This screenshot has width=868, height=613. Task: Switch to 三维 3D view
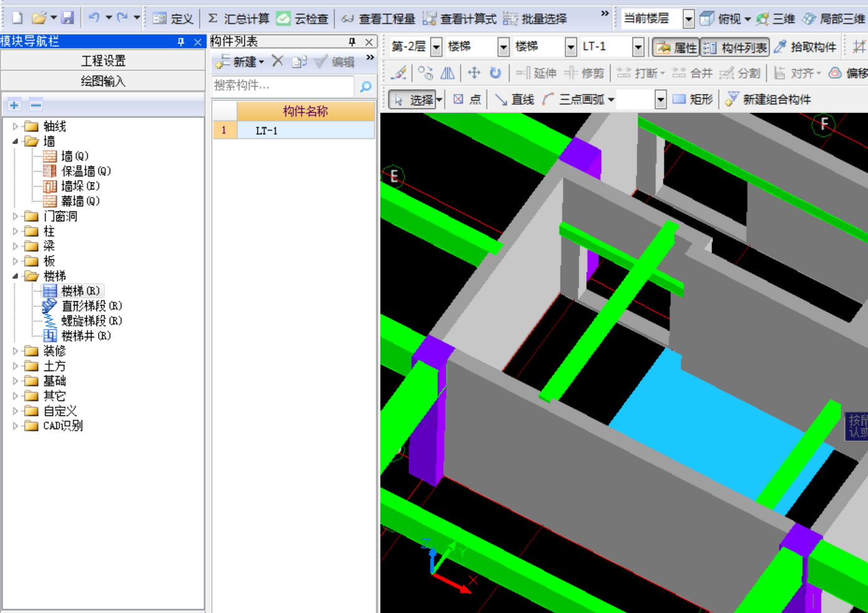tap(775, 19)
